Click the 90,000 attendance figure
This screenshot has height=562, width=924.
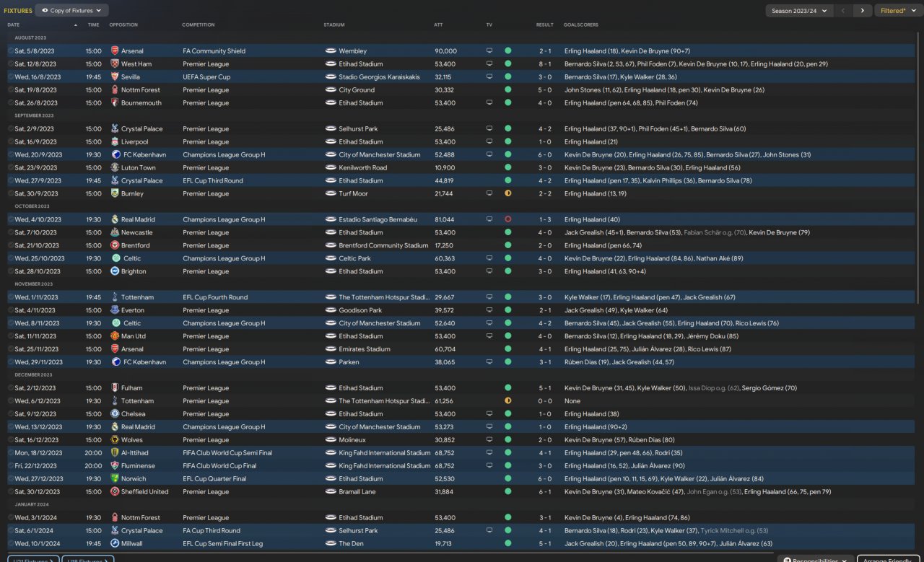pos(445,51)
